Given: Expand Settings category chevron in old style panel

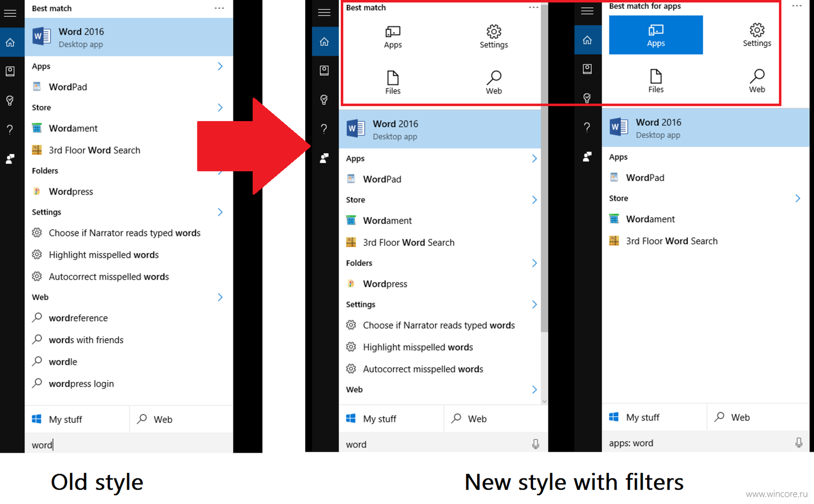Looking at the screenshot, I should click(220, 212).
